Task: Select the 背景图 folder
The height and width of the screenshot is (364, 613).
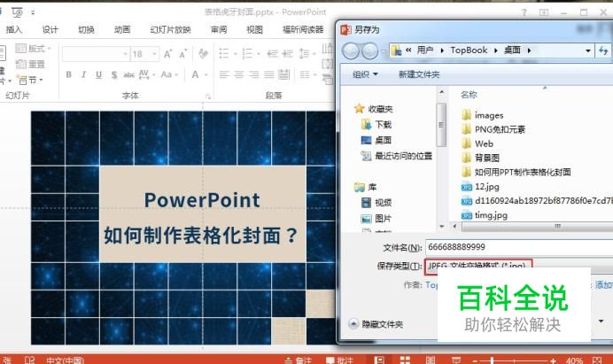Action: pos(480,158)
